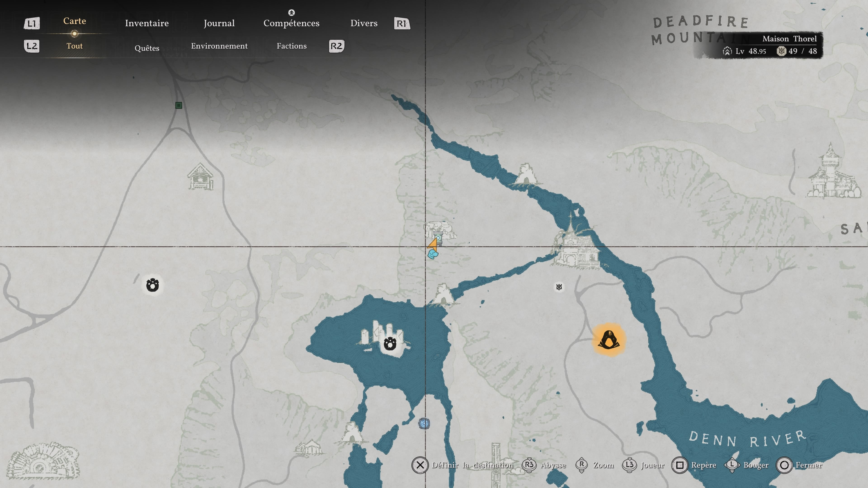Screen dimensions: 868x488
Task: Click the Lv 48.95 level readout
Action: pos(751,51)
